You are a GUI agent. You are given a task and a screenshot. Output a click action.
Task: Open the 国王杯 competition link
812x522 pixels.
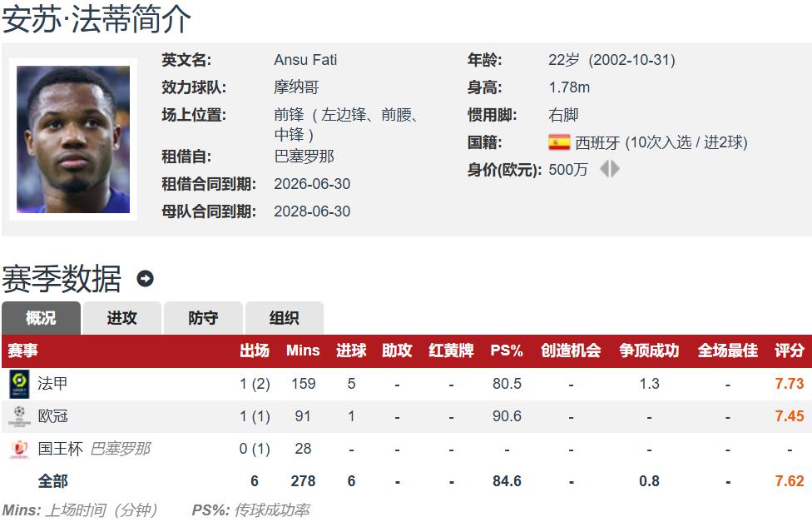(x=60, y=449)
